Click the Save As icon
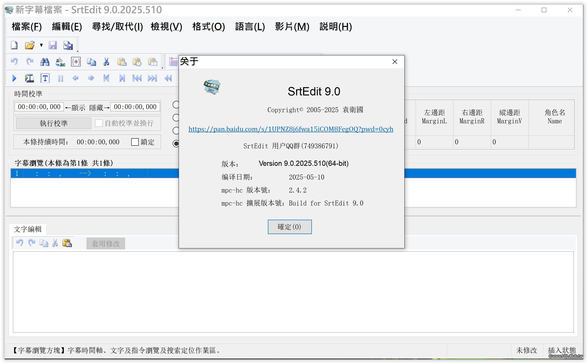The width and height of the screenshot is (588, 364). [x=68, y=45]
